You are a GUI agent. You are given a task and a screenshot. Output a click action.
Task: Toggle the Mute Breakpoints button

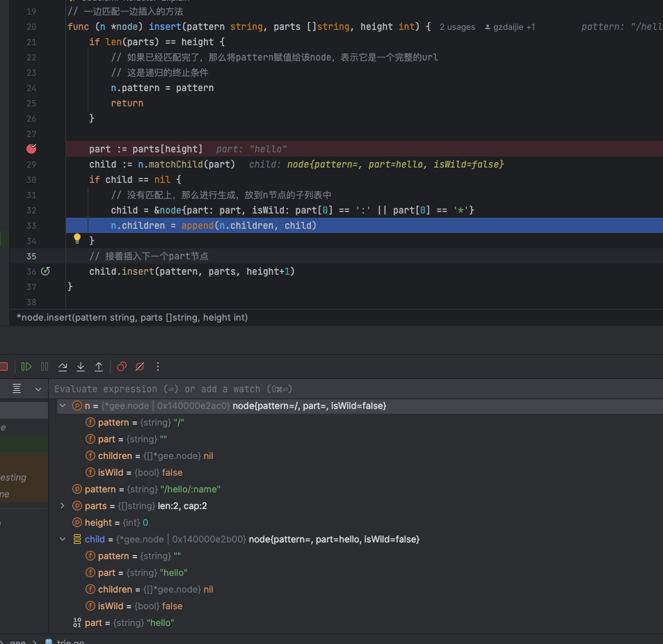pos(140,367)
